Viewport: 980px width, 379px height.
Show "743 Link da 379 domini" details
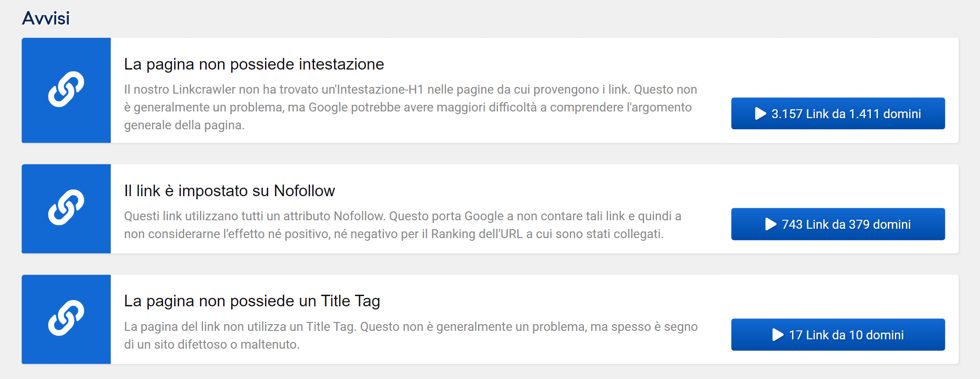(837, 224)
